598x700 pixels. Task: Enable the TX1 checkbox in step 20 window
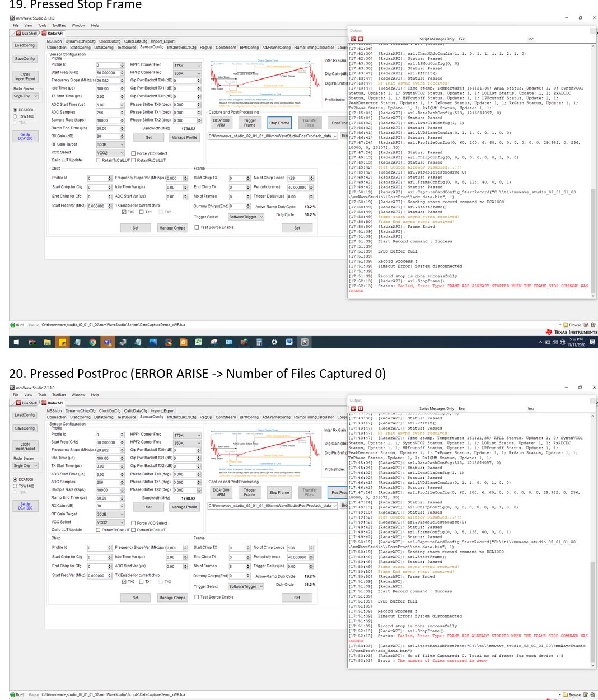tap(142, 582)
